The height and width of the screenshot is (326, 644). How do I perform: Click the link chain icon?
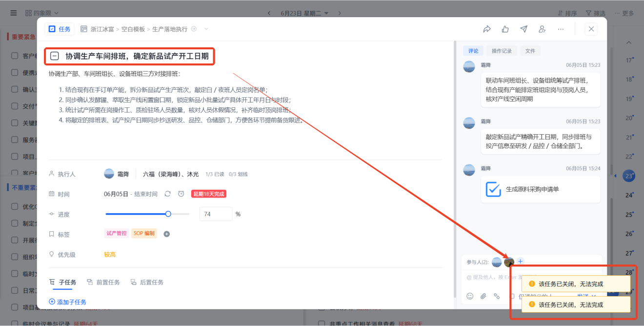(497, 296)
